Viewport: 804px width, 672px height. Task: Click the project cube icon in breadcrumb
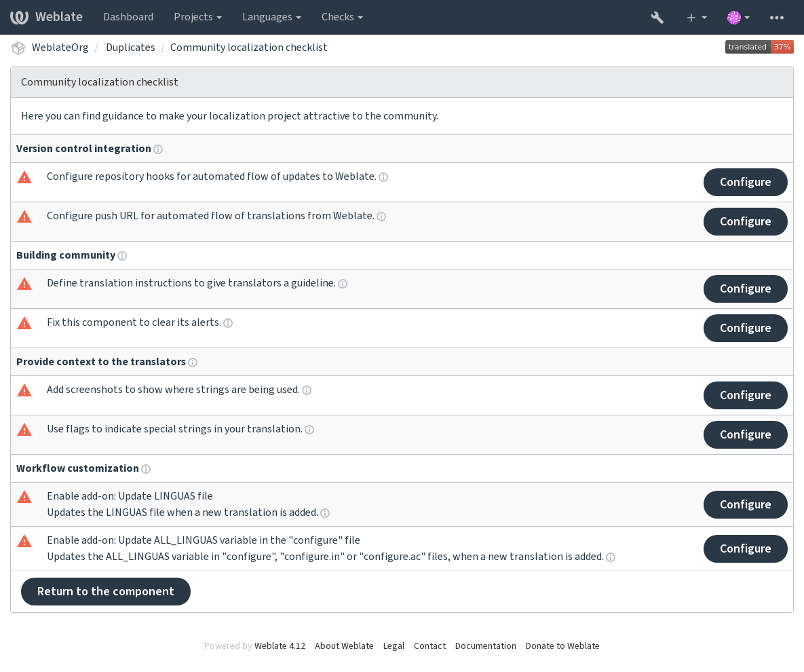point(18,48)
